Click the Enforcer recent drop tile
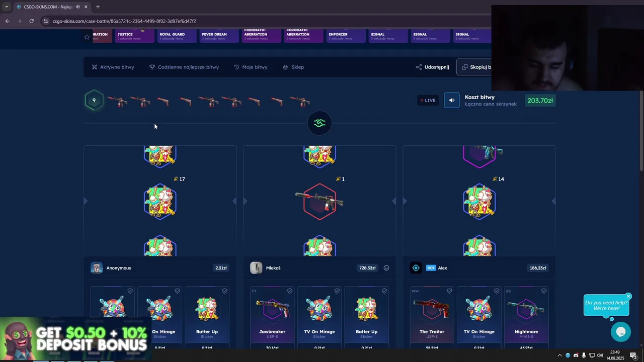644x362 pixels. pyautogui.click(x=346, y=36)
